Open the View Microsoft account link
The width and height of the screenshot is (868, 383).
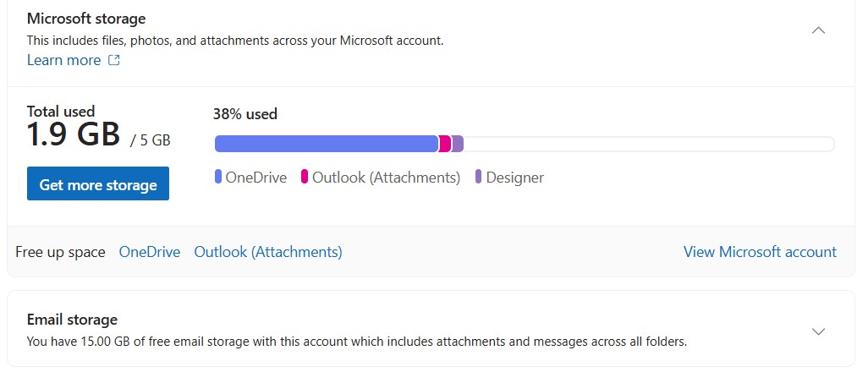pyautogui.click(x=760, y=252)
